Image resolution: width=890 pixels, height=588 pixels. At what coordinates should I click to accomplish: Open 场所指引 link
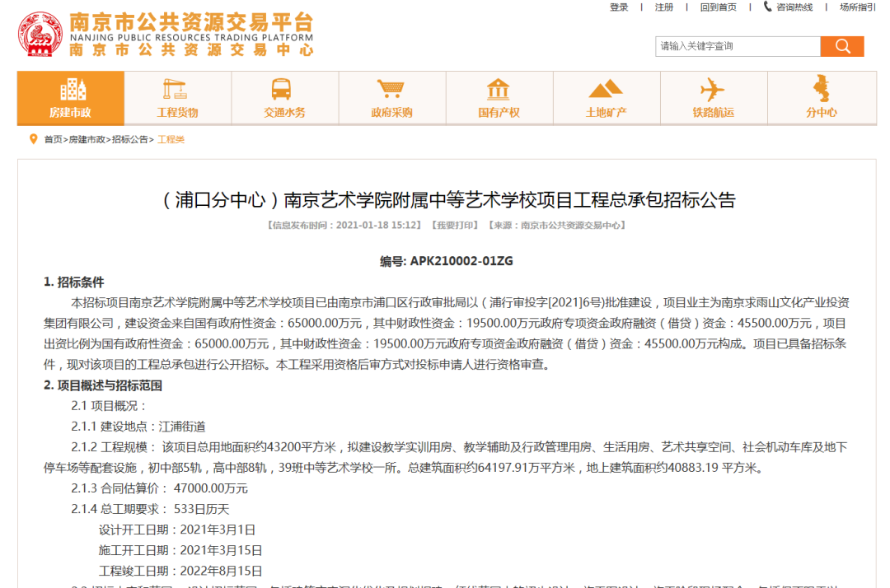[858, 7]
